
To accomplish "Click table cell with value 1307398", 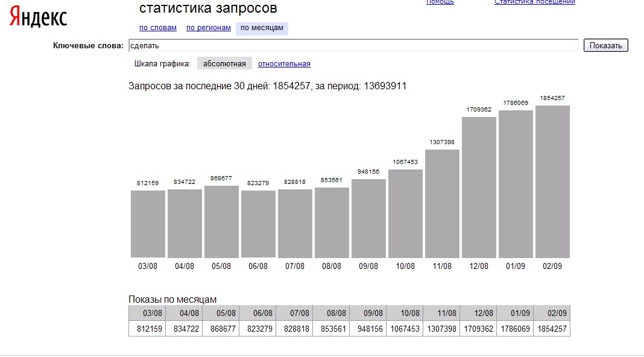I will pyautogui.click(x=441, y=329).
